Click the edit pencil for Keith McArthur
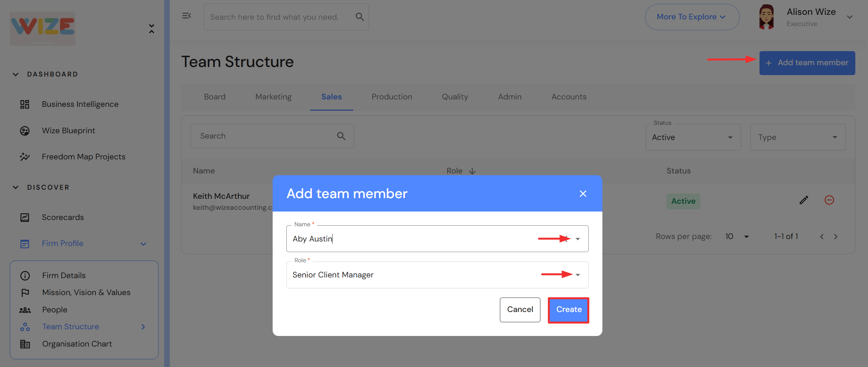Screen dimensions: 868x367 (x=804, y=200)
